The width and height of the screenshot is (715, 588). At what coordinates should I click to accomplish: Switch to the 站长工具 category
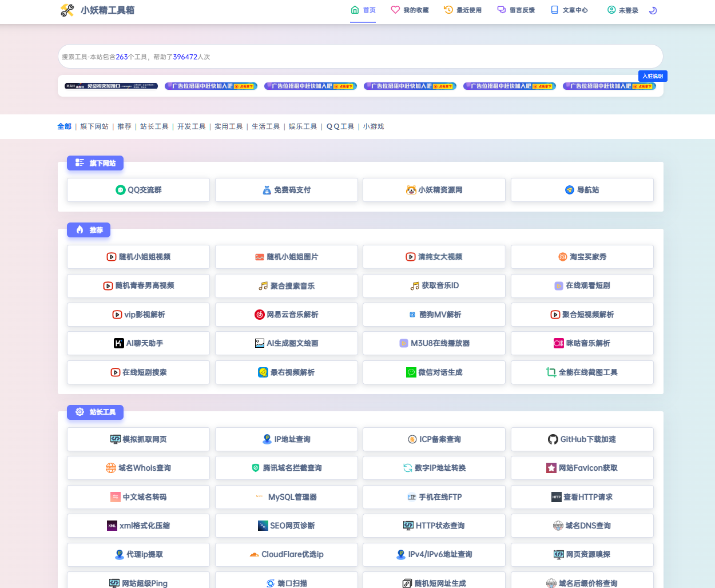154,126
